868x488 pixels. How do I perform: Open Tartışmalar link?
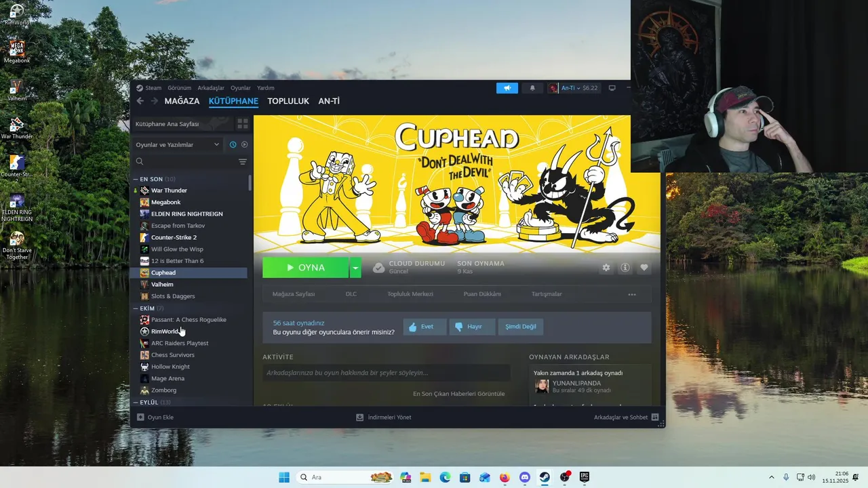click(547, 294)
